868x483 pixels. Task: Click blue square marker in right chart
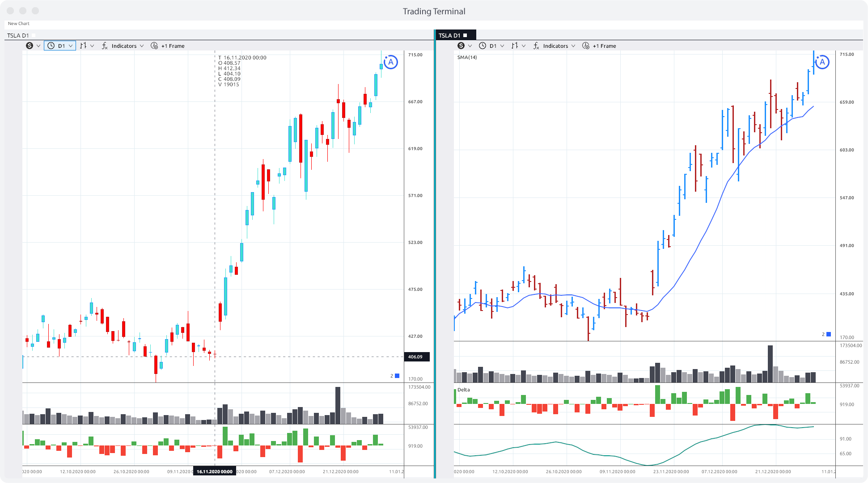[x=829, y=334]
